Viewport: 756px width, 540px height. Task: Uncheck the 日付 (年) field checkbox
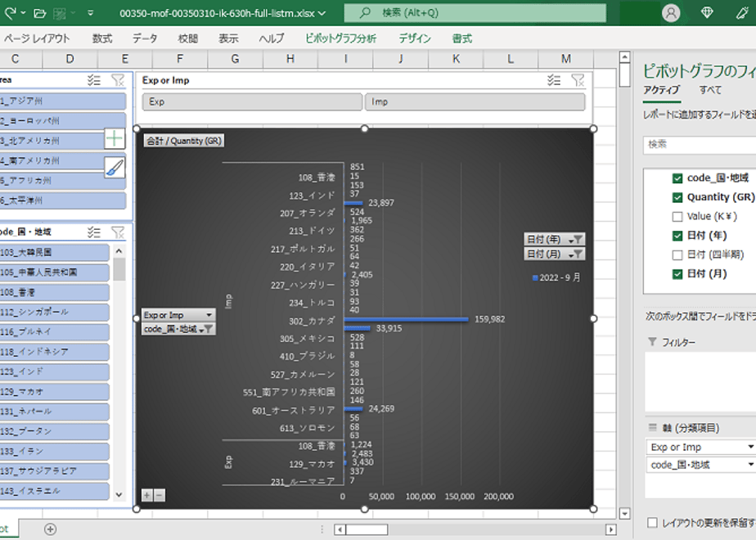point(677,236)
